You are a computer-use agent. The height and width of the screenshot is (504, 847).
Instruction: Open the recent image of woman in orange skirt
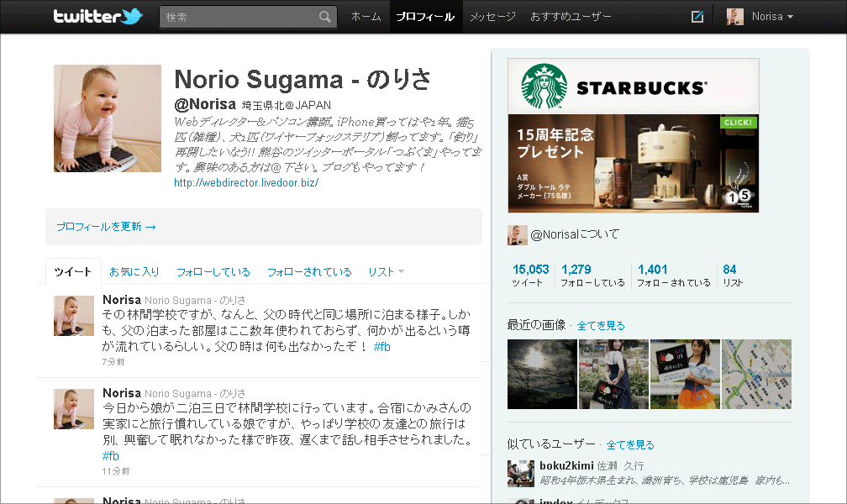pos(685,374)
